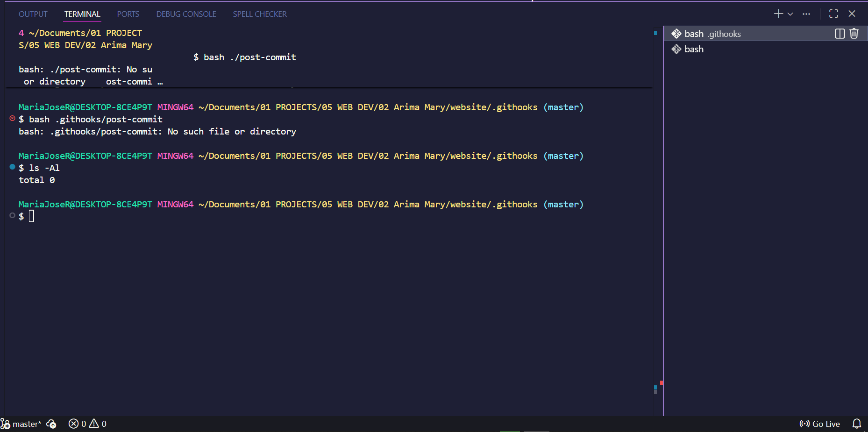868x432 pixels.
Task: Click the failed command decoration for bash .githooks/post-commit
Action: (x=12, y=119)
